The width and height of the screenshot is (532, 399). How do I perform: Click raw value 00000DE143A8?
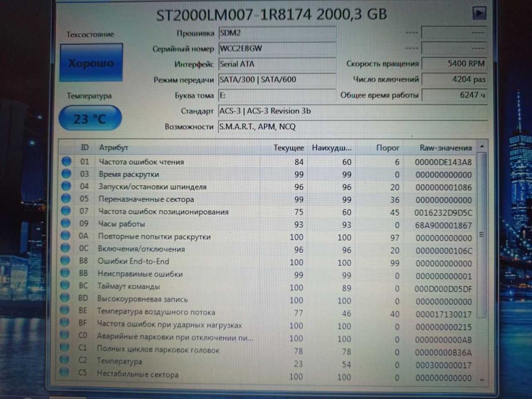[x=443, y=162]
